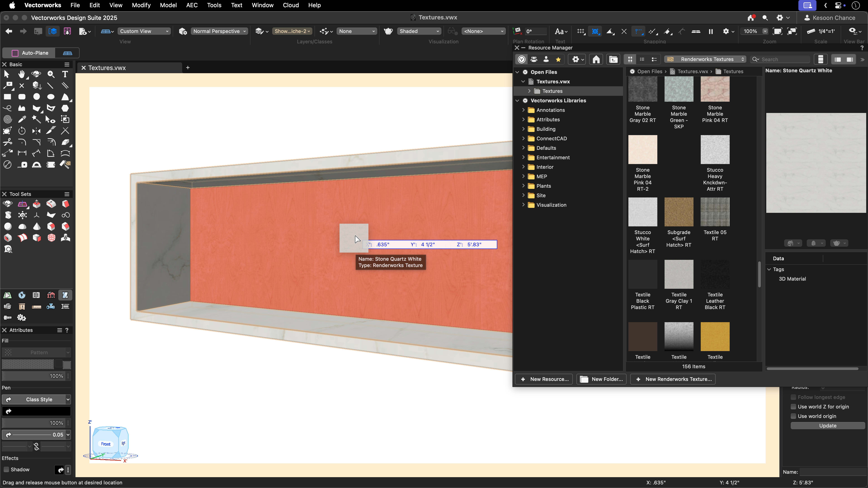
Task: Open the home folder in Resource Manager
Action: pos(596,59)
